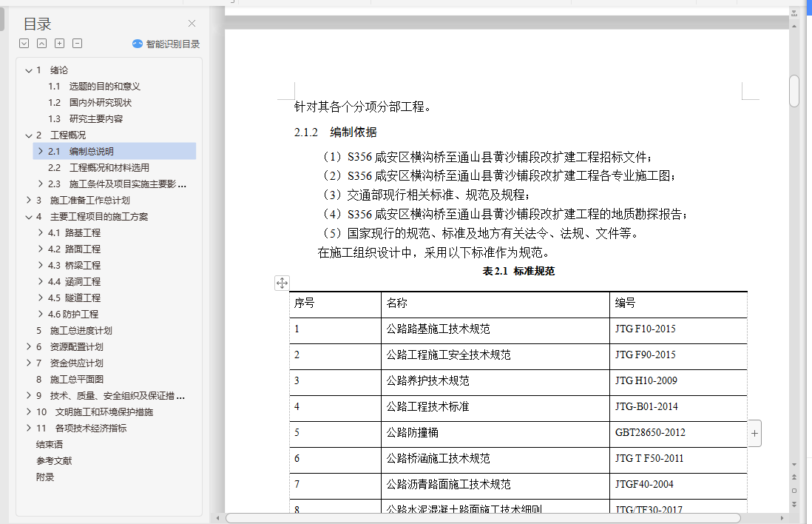Expand chapter 3 施工准备工作总计划

tap(29, 200)
